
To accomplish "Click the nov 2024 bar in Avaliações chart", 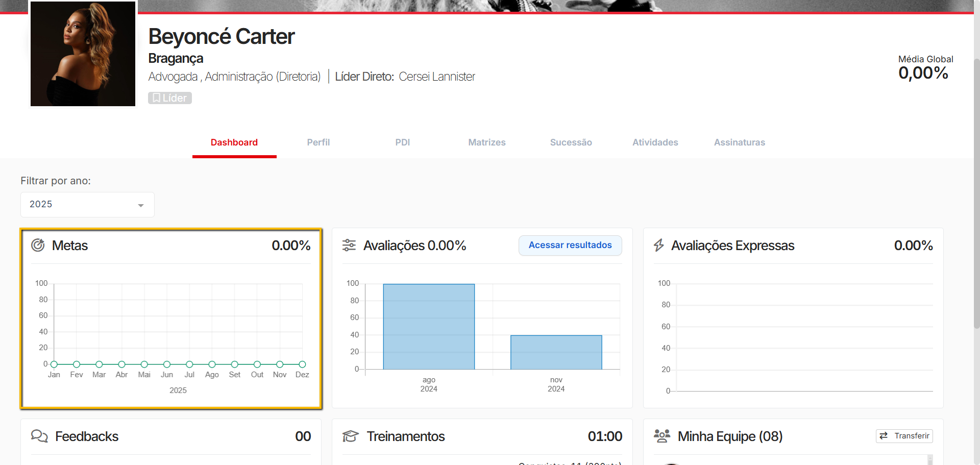I will click(556, 352).
